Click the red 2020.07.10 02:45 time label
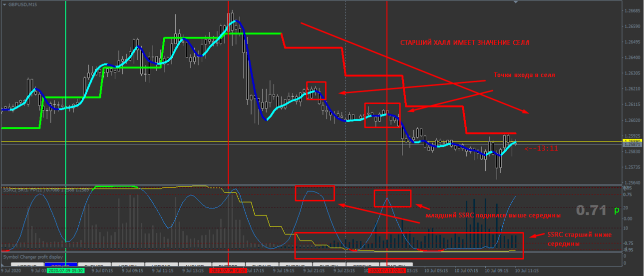 click(387, 270)
